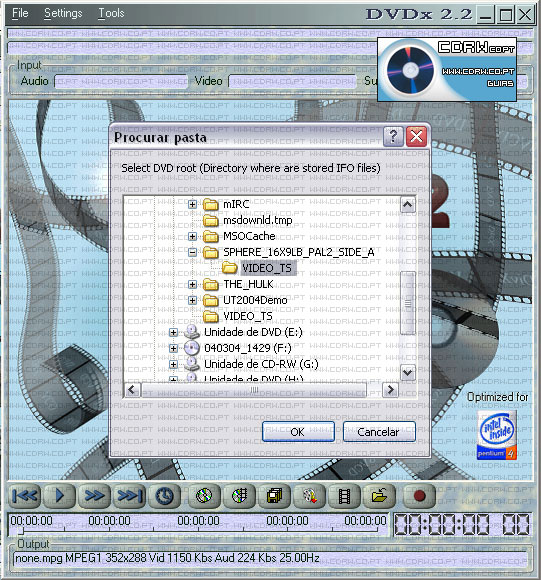Select SPHERE_16X9LB_PAL2_SIDE_A folder

pyautogui.click(x=299, y=253)
